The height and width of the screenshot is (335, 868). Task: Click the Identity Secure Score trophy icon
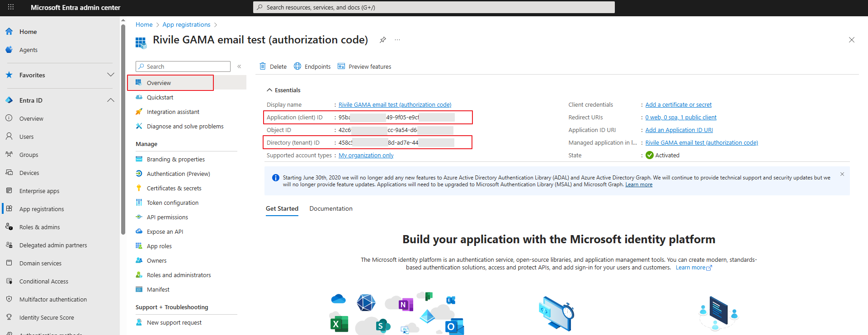click(9, 317)
